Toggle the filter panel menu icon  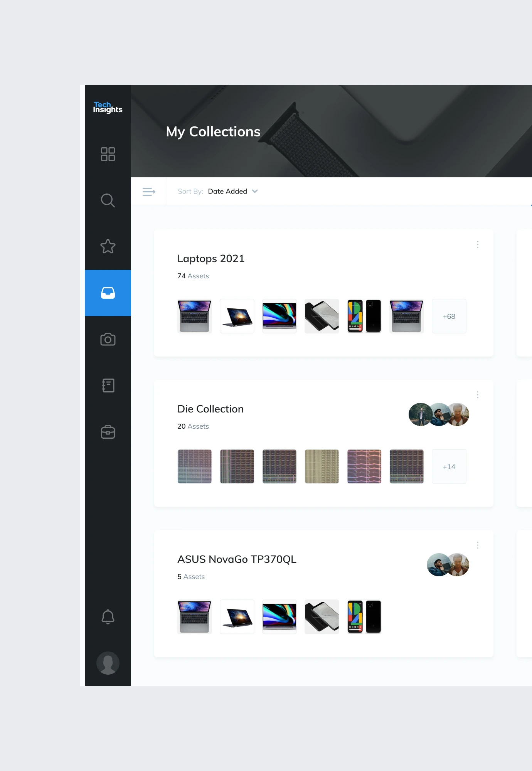pos(149,192)
